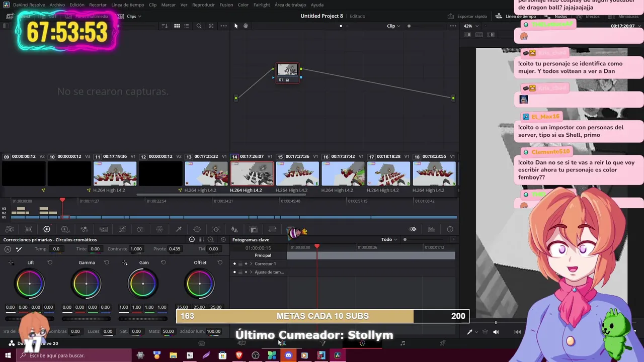Switch primaries to color wheels mode
This screenshot has height=362, width=644.
point(192,239)
